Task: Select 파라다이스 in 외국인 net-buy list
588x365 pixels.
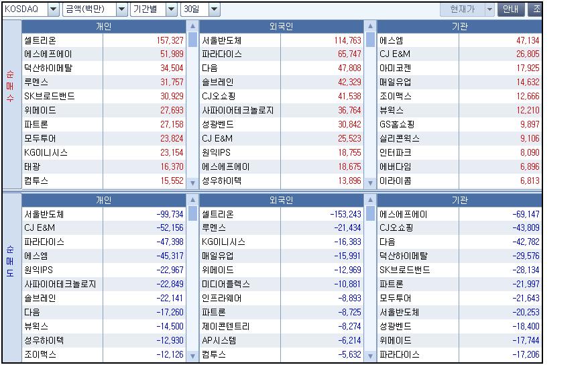Action: [222, 54]
